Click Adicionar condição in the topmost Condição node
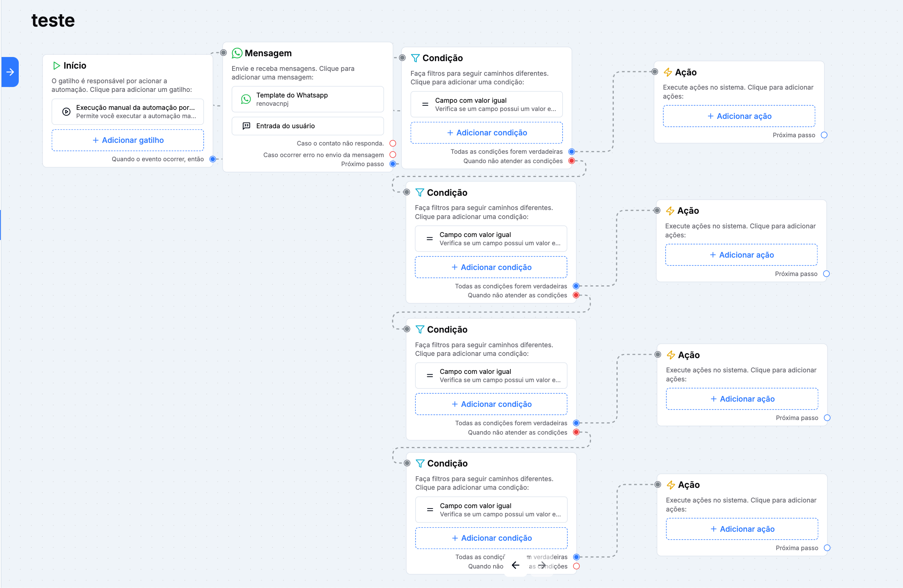 [486, 133]
